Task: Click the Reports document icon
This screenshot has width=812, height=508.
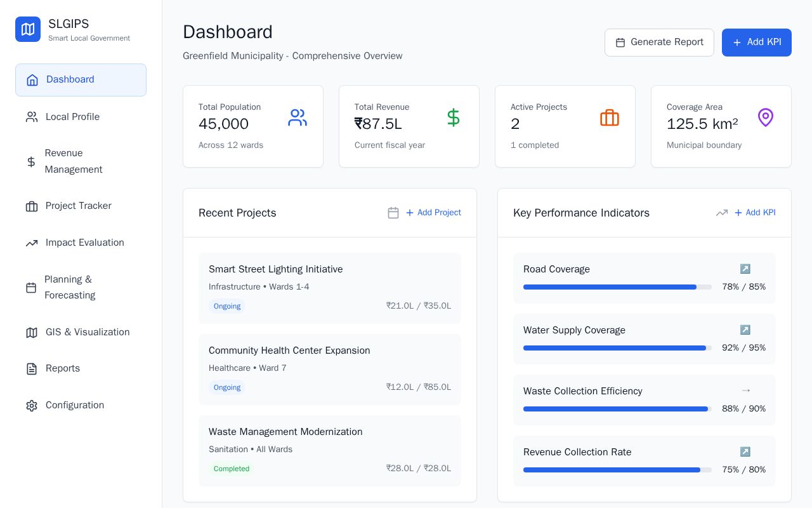Action: coord(32,369)
